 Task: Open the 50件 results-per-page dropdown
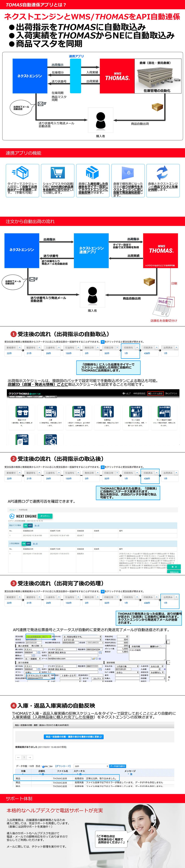point(91,766)
